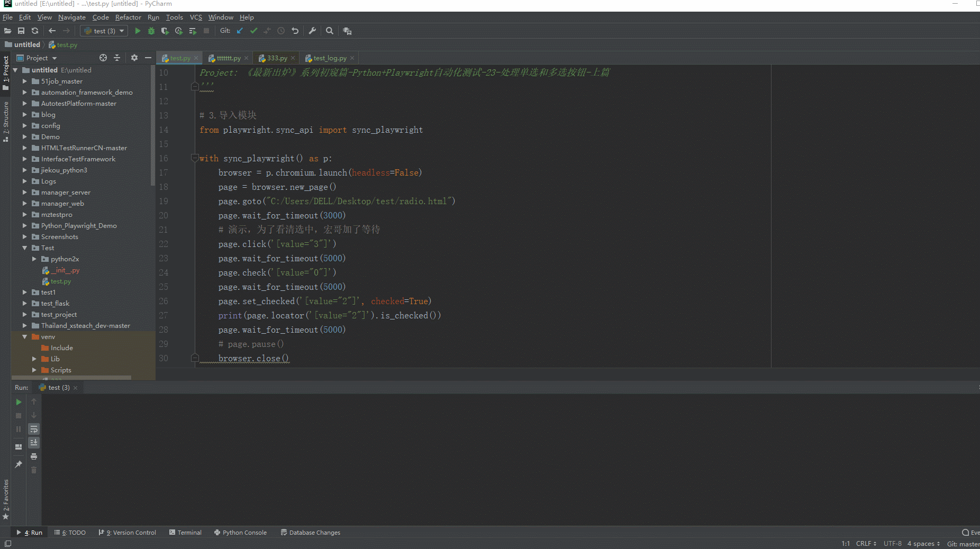Toggle the pin tab icon in Run panel

[19, 464]
